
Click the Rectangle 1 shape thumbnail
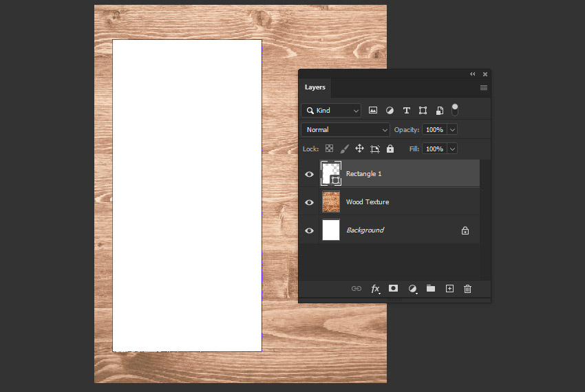331,173
